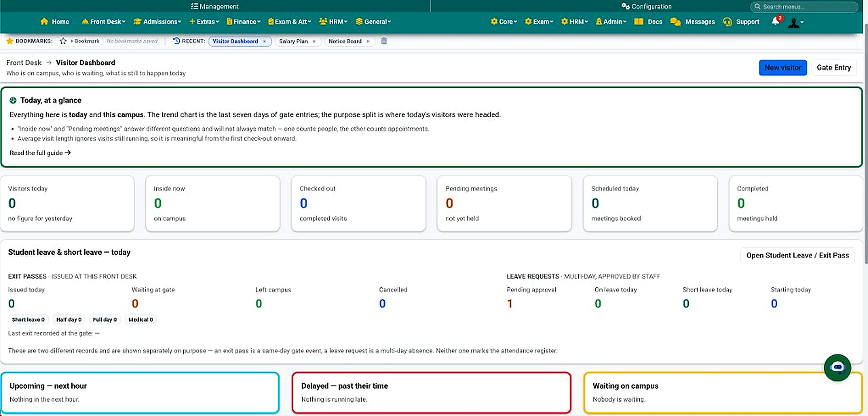Open the Scheduled today card
Viewport: 868px width, 416px height.
click(650, 204)
